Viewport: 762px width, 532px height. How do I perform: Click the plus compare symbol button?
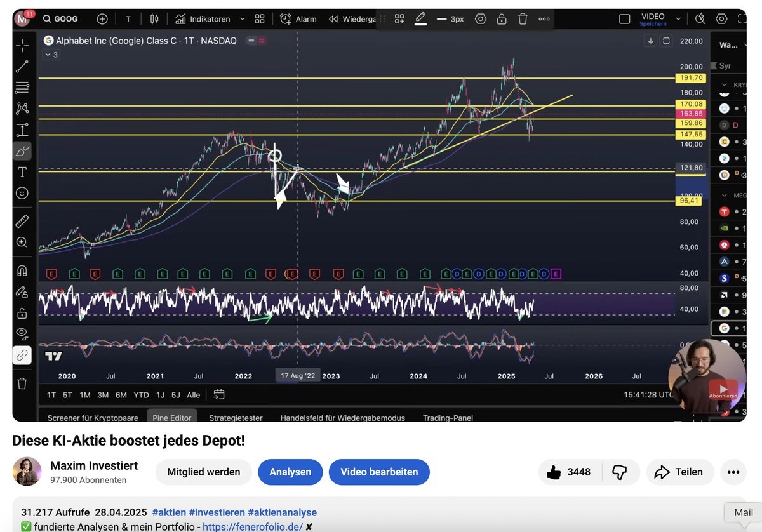(x=102, y=19)
